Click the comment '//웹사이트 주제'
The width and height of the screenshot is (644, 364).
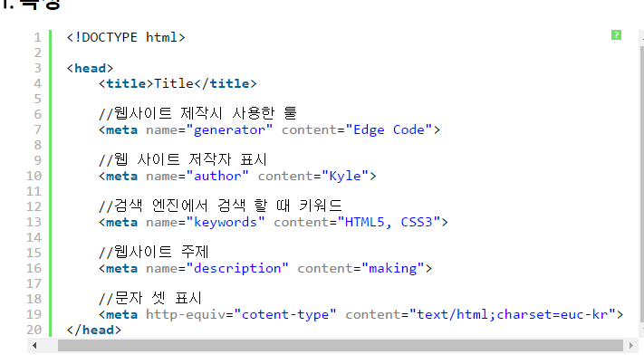click(x=154, y=253)
